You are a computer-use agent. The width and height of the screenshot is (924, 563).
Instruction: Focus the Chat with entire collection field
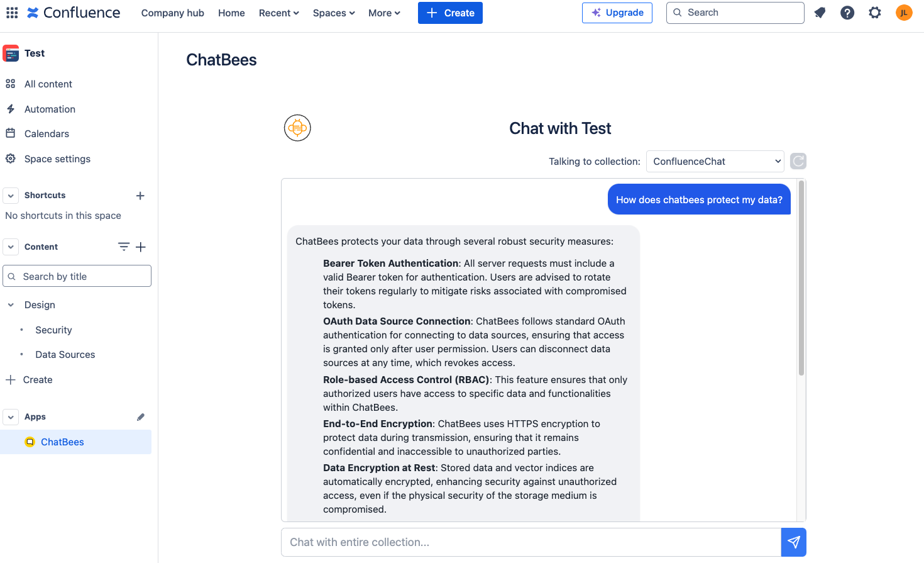tap(531, 542)
